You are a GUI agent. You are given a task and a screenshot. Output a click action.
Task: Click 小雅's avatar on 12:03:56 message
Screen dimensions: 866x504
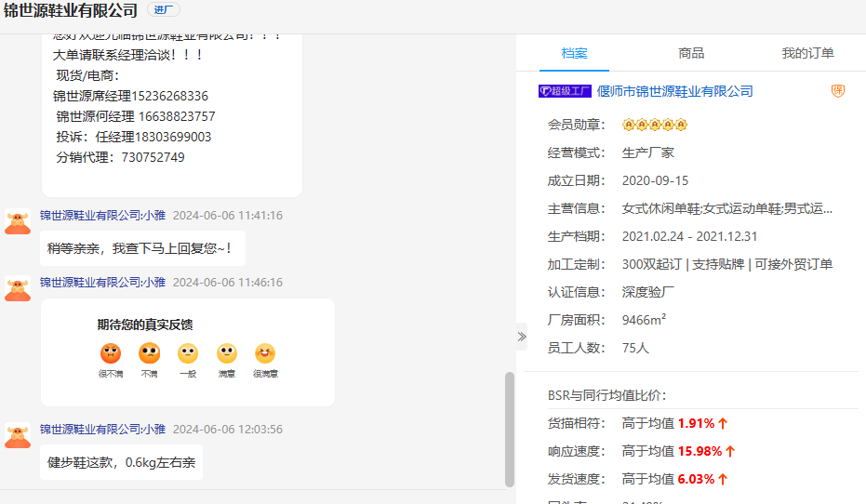pyautogui.click(x=18, y=435)
